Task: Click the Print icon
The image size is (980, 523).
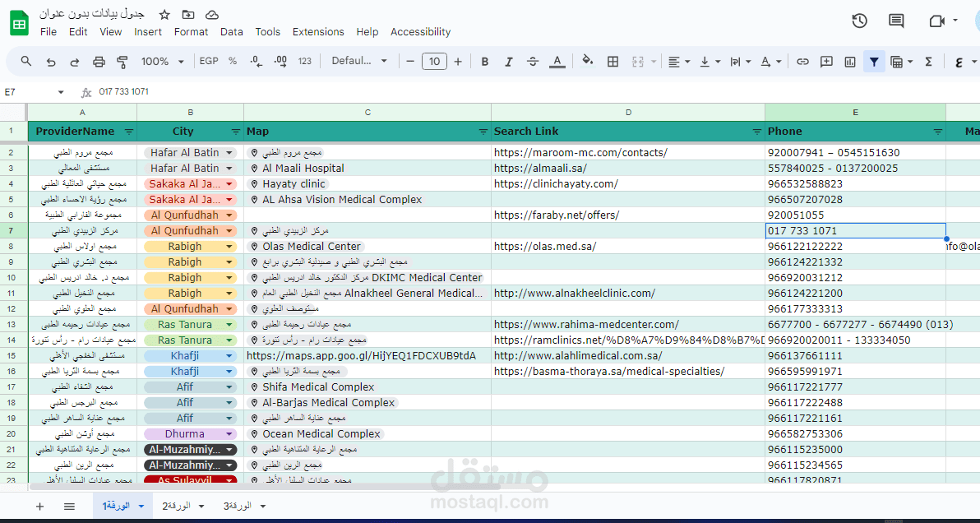Action: pyautogui.click(x=99, y=62)
